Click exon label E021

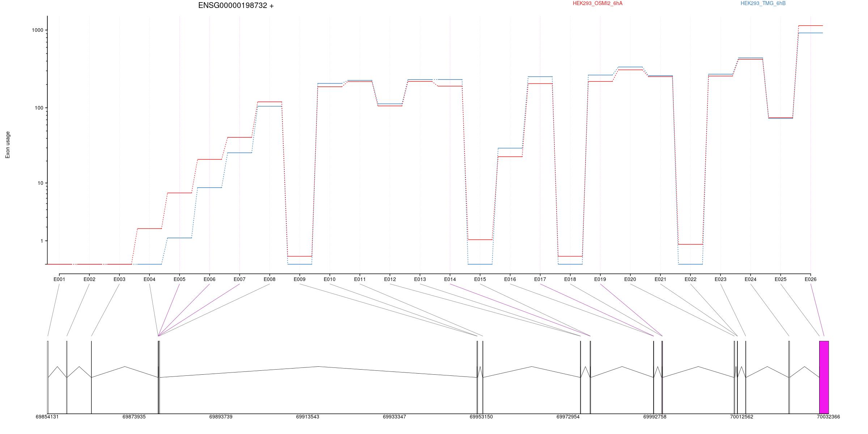click(660, 279)
